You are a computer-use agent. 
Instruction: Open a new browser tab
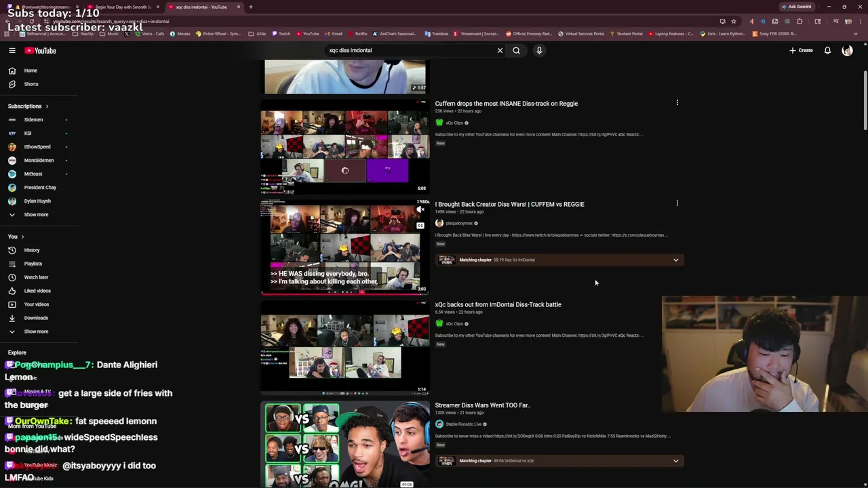[250, 7]
